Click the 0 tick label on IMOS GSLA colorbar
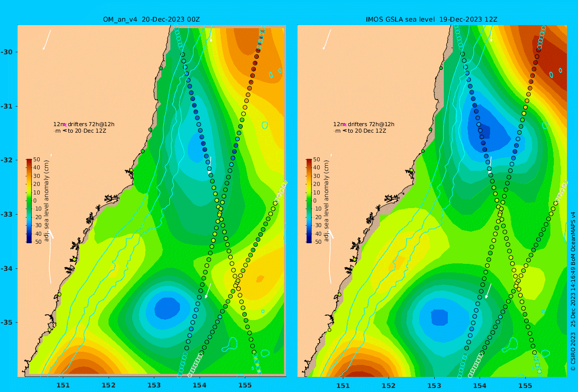The height and width of the screenshot is (392, 578). tap(315, 201)
